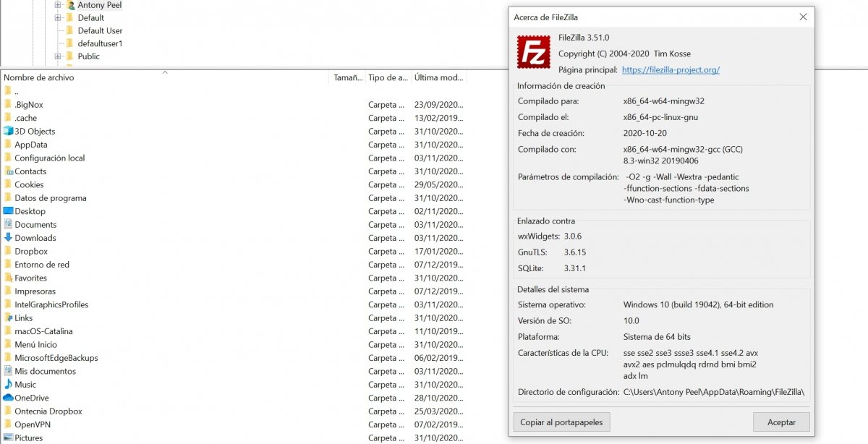Select the Downloads arrow icon
Image resolution: width=868 pixels, height=444 pixels.
[x=8, y=238]
